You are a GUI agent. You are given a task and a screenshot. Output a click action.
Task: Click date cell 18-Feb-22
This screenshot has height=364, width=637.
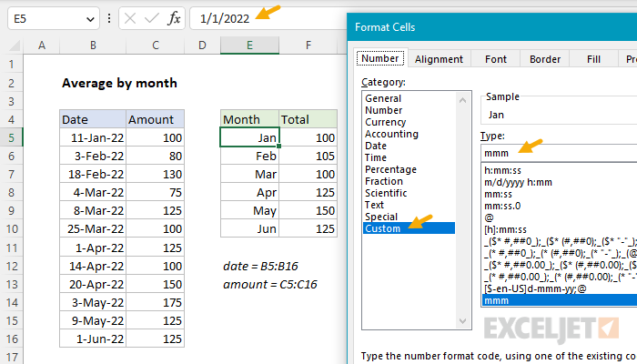(x=93, y=175)
